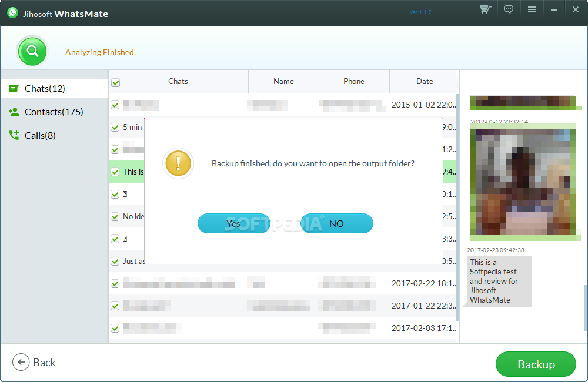
Task: Open the Contacts(175) category
Action: click(55, 112)
